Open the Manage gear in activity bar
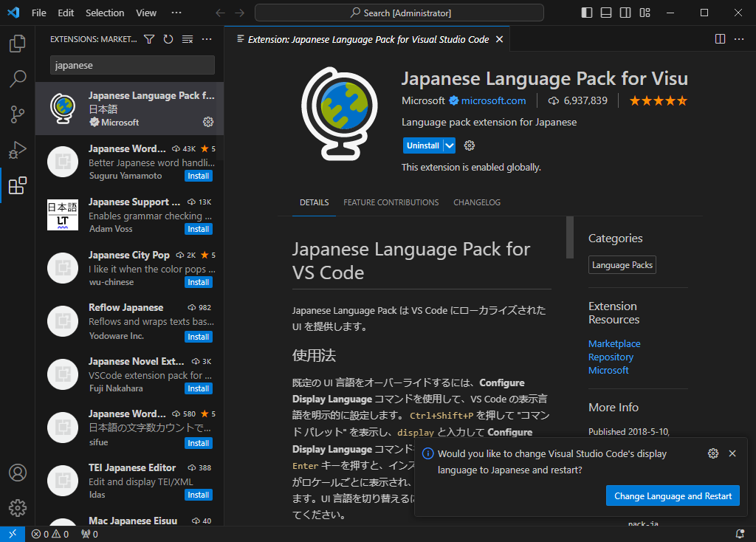756x542 pixels. [x=18, y=508]
